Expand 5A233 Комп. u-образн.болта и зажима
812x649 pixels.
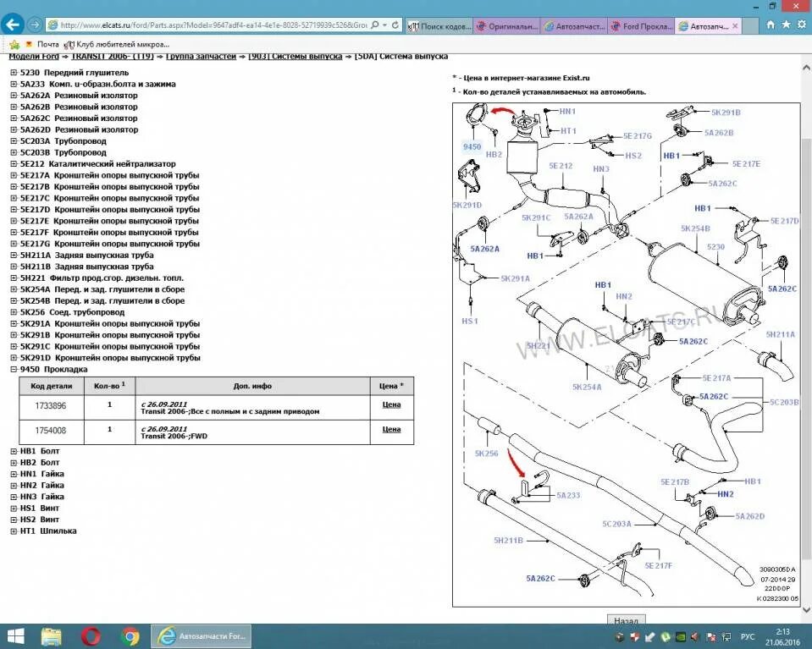[x=14, y=84]
